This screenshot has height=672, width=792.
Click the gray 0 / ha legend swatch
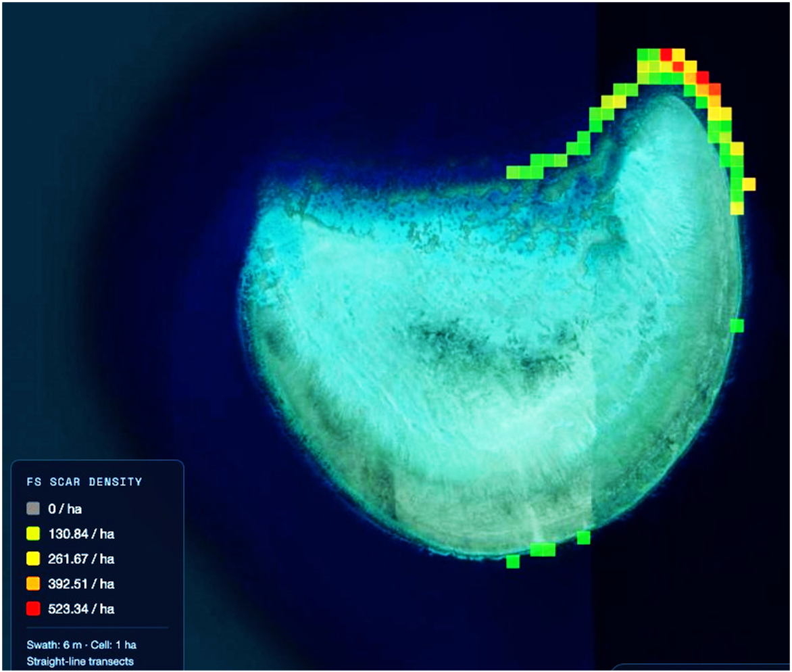pos(33,508)
